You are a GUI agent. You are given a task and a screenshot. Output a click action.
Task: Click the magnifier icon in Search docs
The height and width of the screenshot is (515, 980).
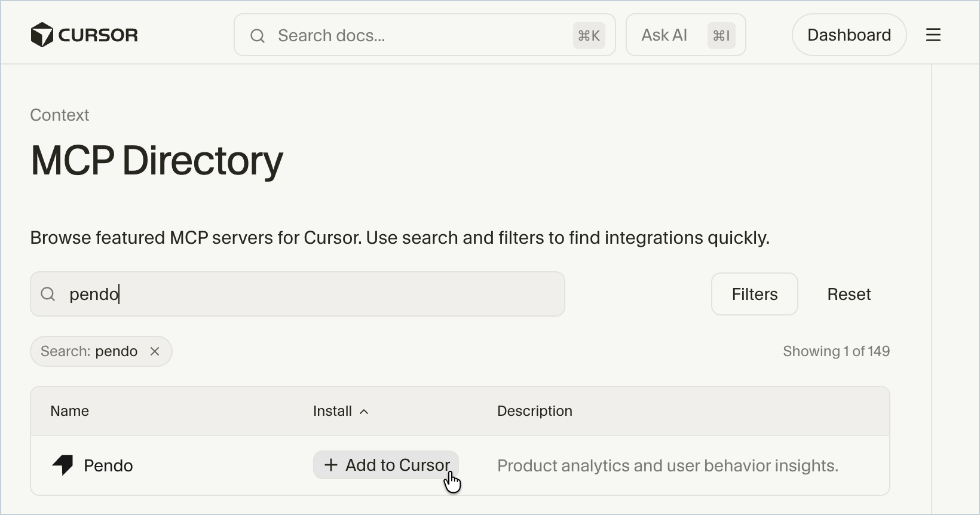[x=258, y=36]
